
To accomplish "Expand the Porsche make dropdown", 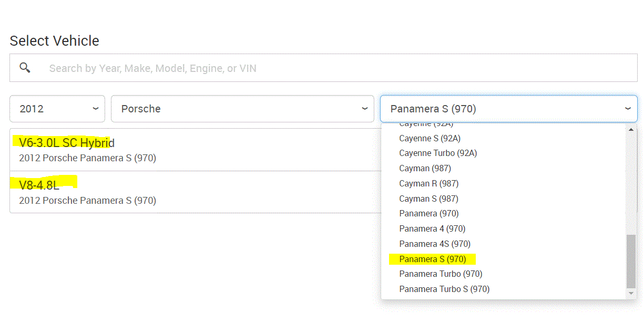I will 242,109.
